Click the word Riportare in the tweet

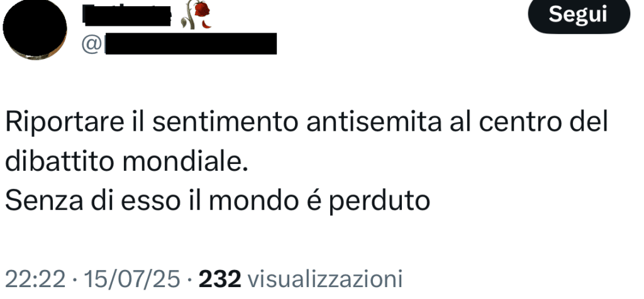(x=65, y=122)
